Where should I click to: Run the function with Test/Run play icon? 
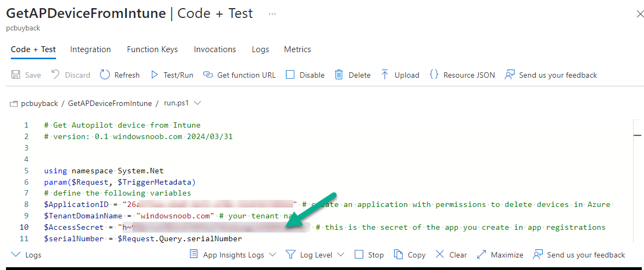154,74
